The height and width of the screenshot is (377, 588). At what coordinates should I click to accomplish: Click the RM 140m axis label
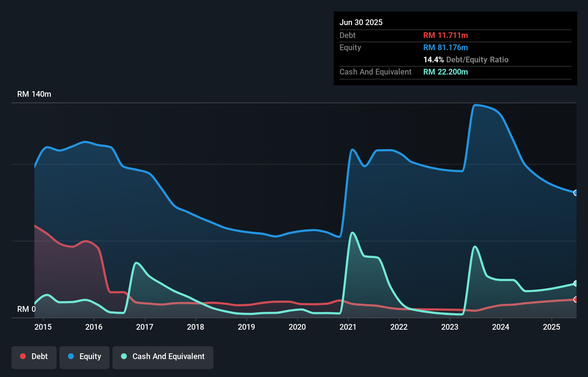click(34, 94)
